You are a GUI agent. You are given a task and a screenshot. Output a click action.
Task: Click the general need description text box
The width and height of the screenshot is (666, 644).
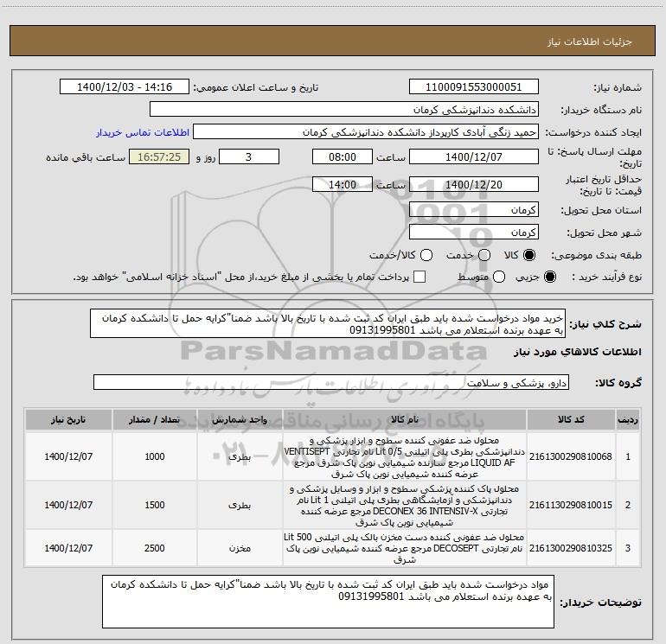pyautogui.click(x=328, y=323)
